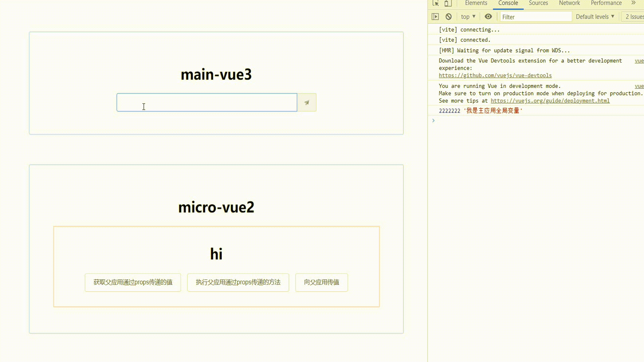This screenshot has height=362, width=644.
Task: Click the 获取父应用通过props传递的值 button
Action: (133, 282)
